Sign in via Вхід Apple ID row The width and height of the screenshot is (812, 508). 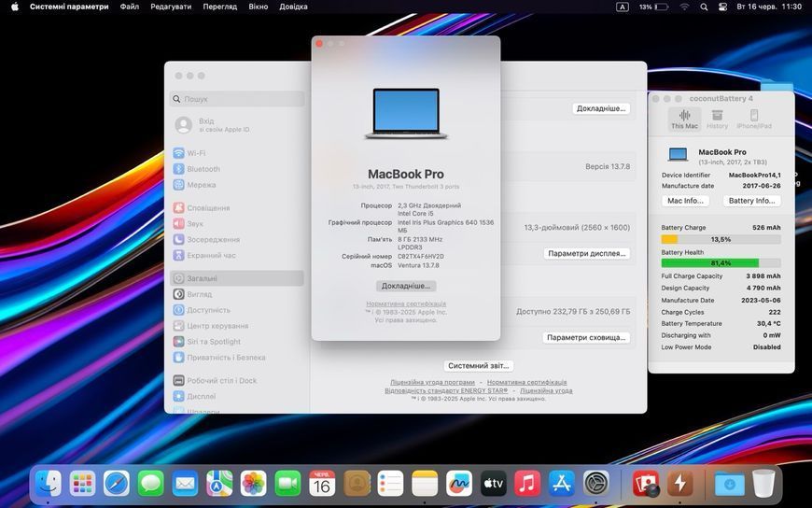point(237,125)
